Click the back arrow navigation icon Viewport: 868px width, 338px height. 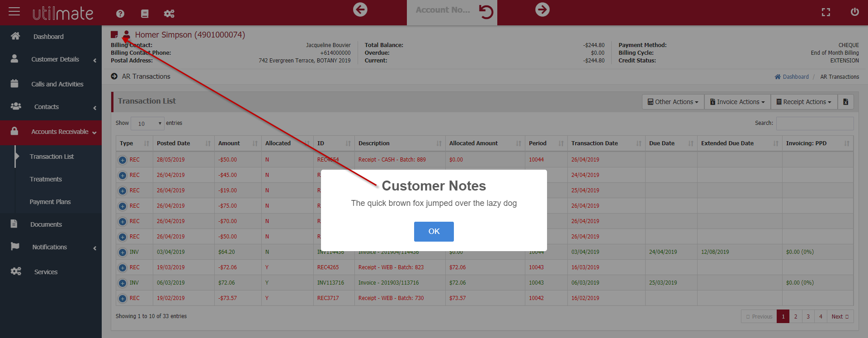tap(360, 10)
